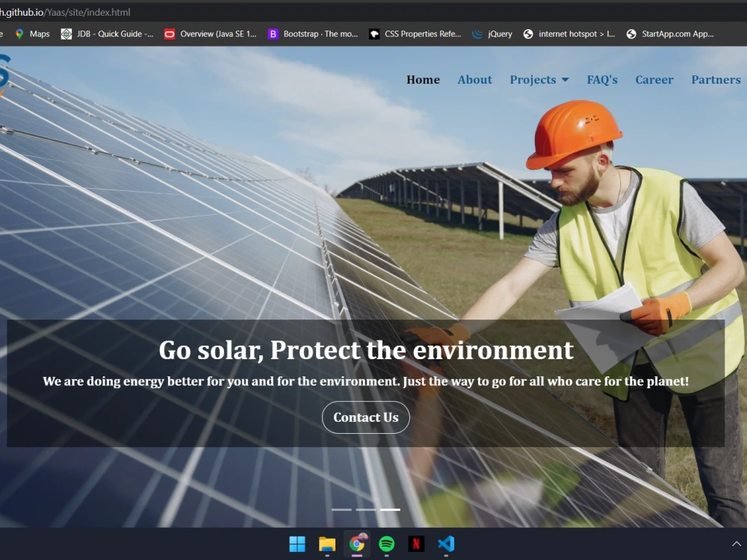The height and width of the screenshot is (560, 747).
Task: Show hidden system tray icons
Action: [x=736, y=544]
